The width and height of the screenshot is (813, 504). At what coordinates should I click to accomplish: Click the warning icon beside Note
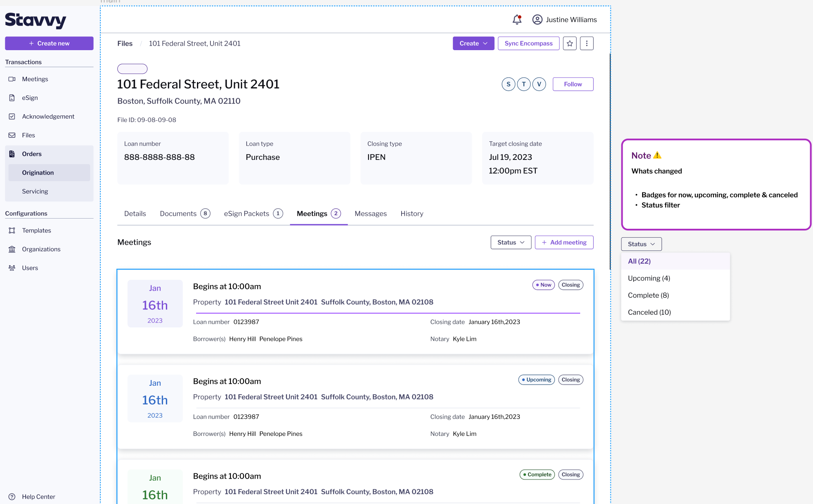point(657,155)
